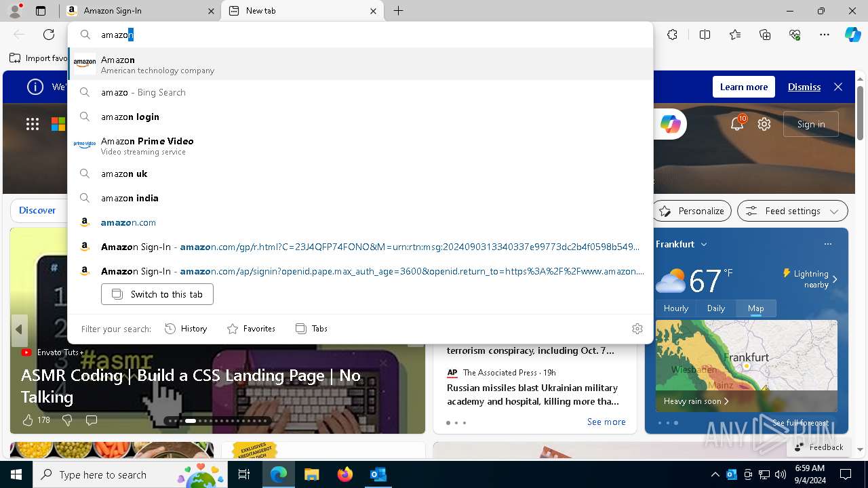The width and height of the screenshot is (868, 488).
Task: Open the Feed settings dropdown
Action: [x=793, y=211]
